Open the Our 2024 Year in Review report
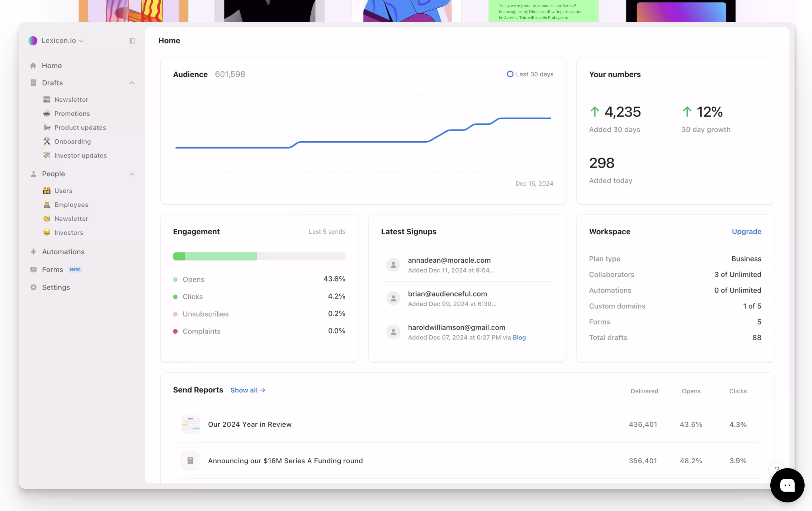Image resolution: width=812 pixels, height=511 pixels. pyautogui.click(x=250, y=424)
